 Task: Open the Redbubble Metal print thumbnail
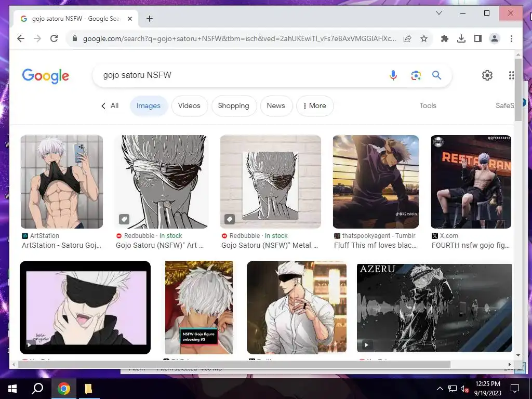point(270,182)
